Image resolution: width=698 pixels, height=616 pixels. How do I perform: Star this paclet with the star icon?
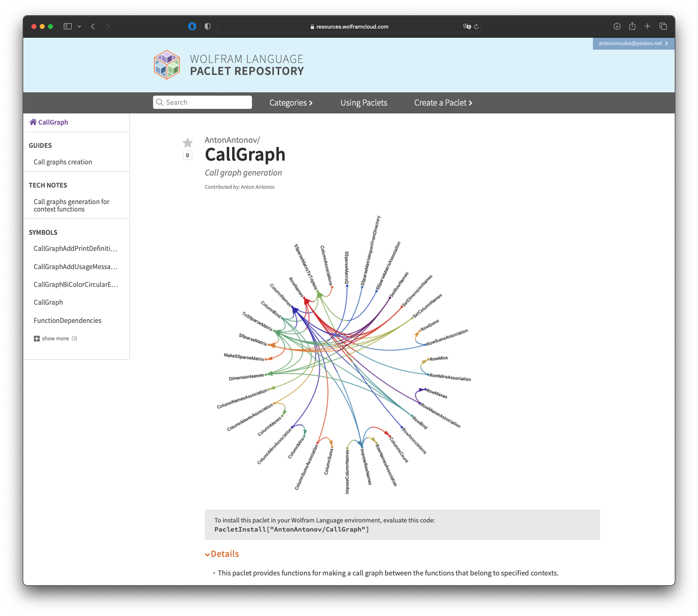187,143
